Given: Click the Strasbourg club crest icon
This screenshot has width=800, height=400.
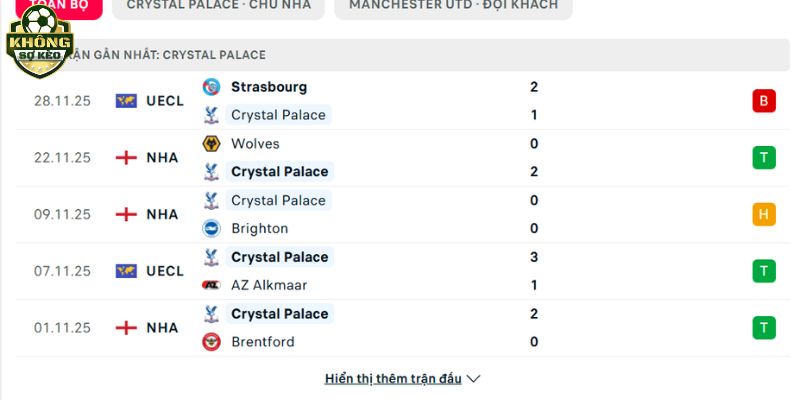Looking at the screenshot, I should (x=211, y=87).
